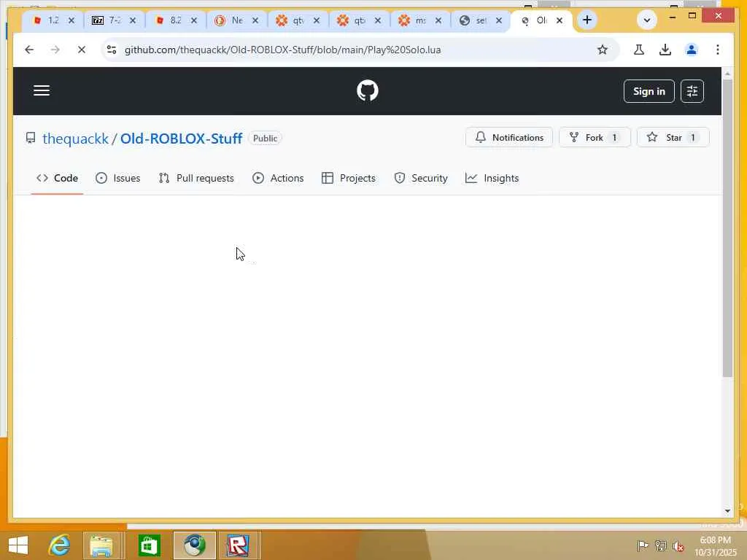
Task: Open Chrome downloads
Action: tap(665, 50)
